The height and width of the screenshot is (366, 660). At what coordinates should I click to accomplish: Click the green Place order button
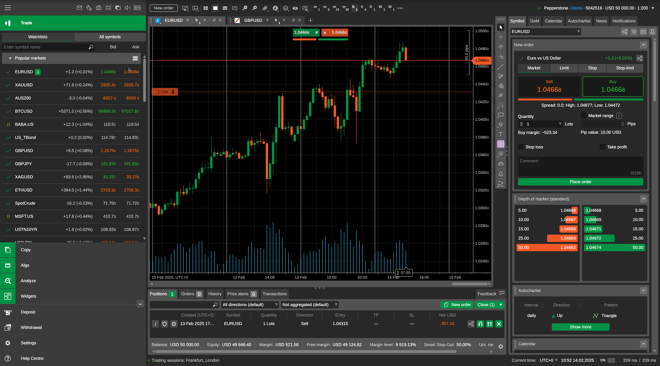point(580,182)
